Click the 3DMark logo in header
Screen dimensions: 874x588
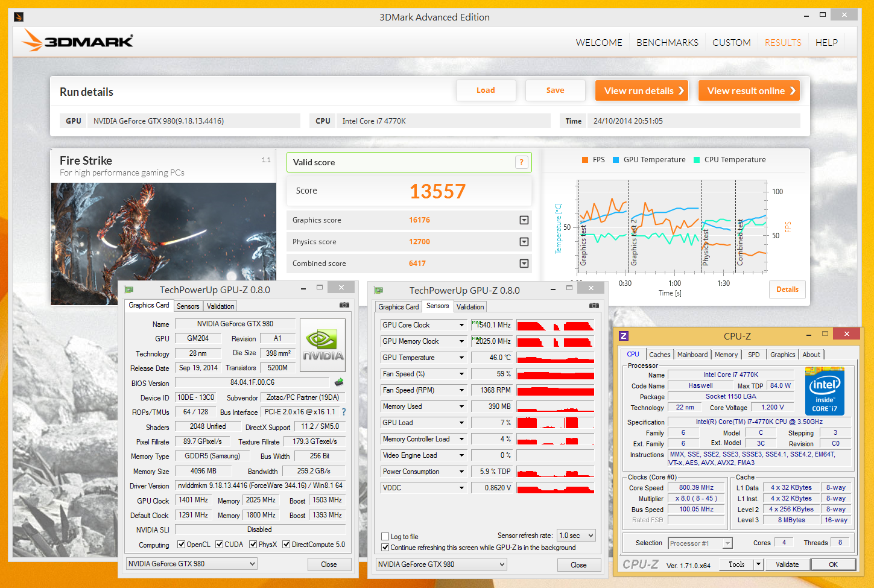(77, 40)
